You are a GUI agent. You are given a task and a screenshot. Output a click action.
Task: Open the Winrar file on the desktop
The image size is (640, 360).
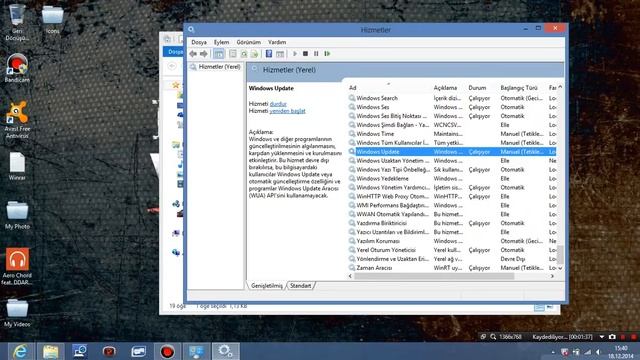17,166
